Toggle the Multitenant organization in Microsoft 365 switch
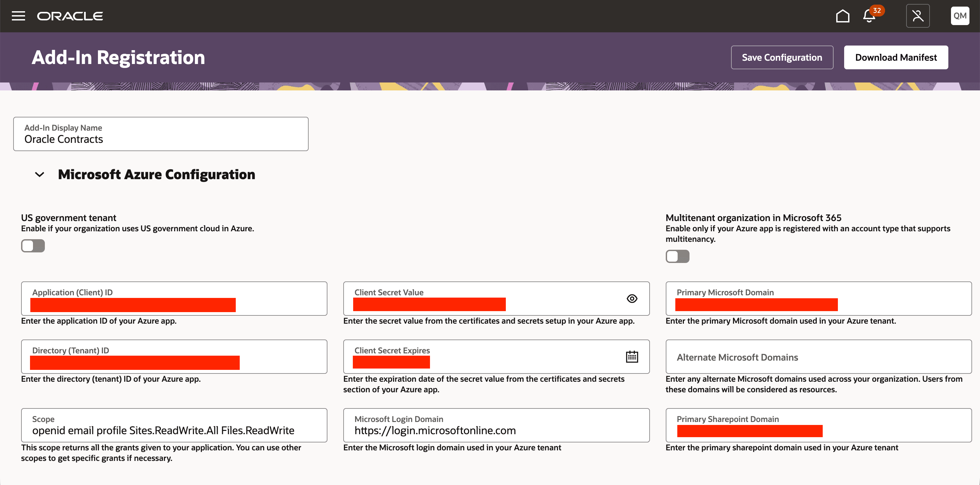Screen dimensions: 980x485 [677, 257]
